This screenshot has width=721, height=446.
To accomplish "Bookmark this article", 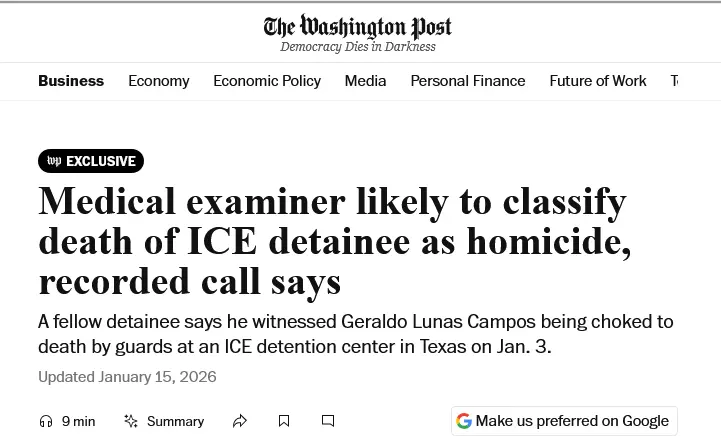I will [x=284, y=421].
